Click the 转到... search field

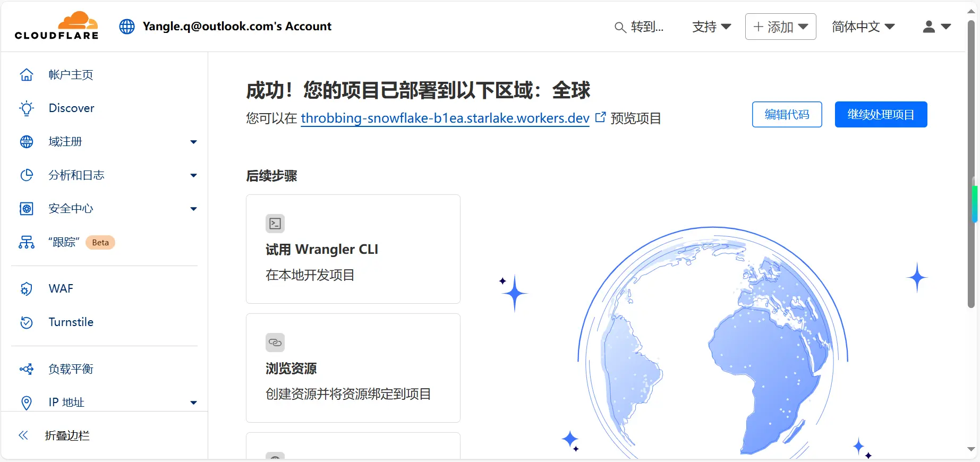[639, 27]
